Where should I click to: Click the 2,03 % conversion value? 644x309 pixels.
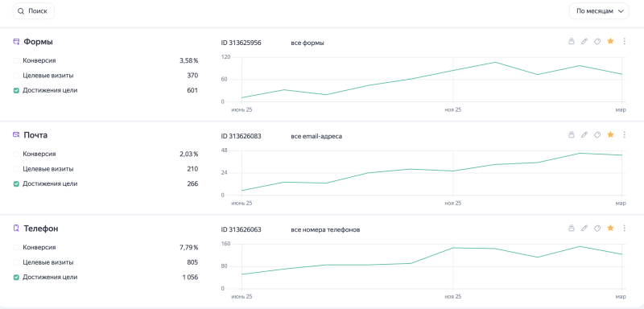(x=188, y=154)
